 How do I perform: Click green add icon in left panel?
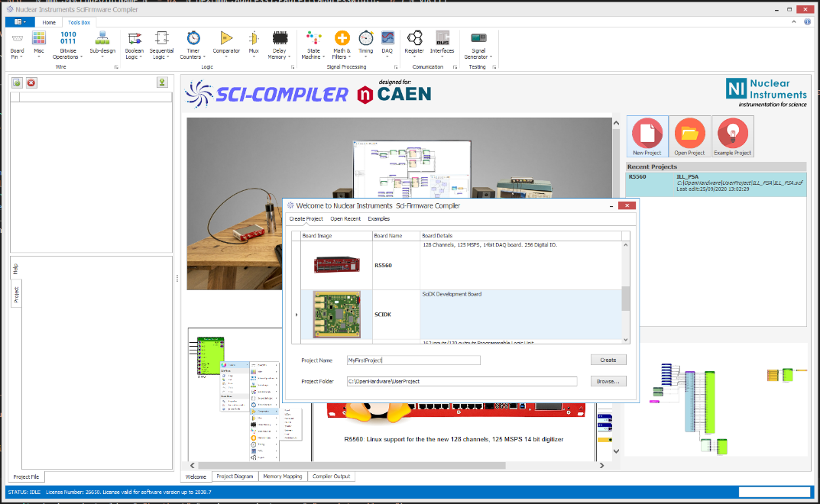pyautogui.click(x=17, y=82)
